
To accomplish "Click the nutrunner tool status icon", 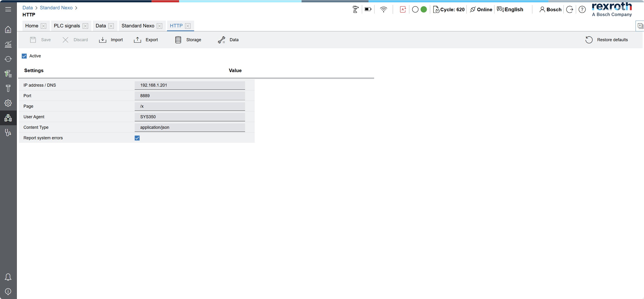I will [x=355, y=10].
